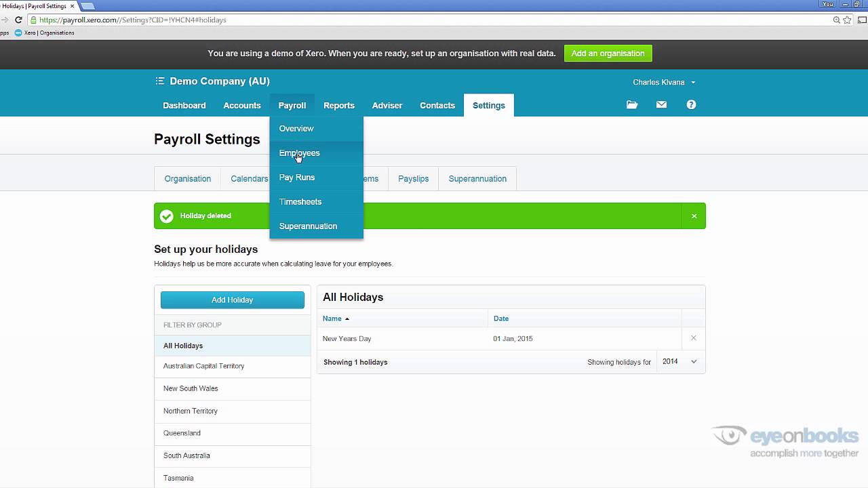
Task: Select Employees from Payroll menu
Action: (316, 153)
